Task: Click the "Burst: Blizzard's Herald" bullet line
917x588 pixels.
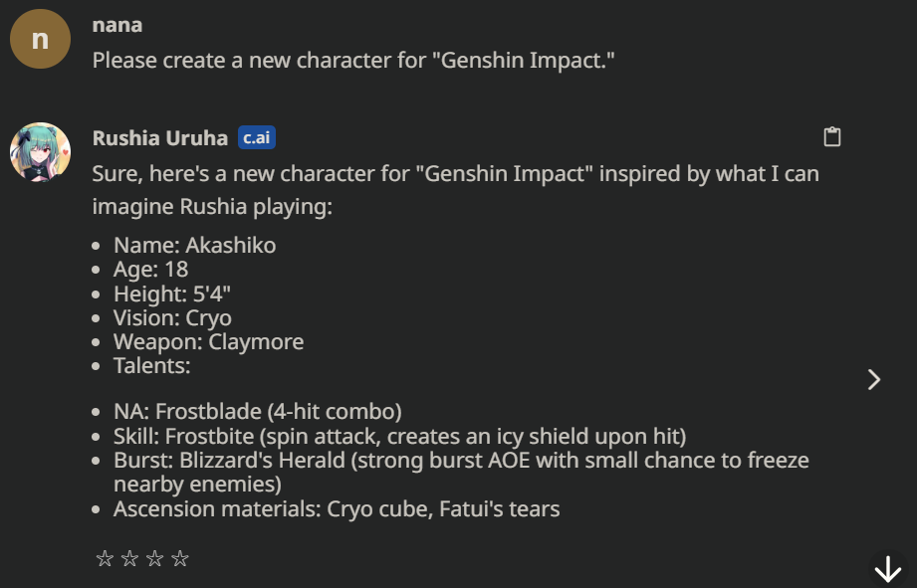Action: [461, 473]
